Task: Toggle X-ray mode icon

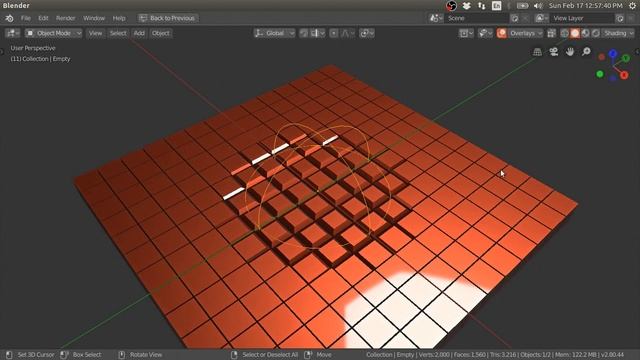Action: [x=551, y=33]
